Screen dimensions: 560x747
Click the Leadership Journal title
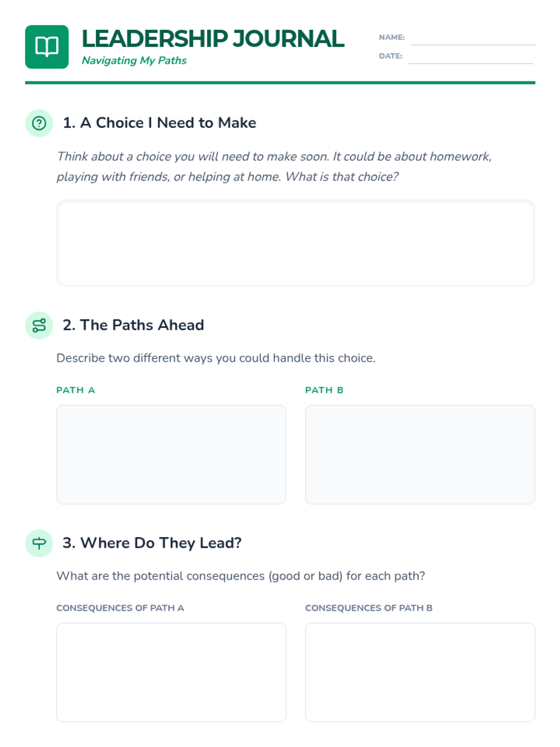[213, 39]
